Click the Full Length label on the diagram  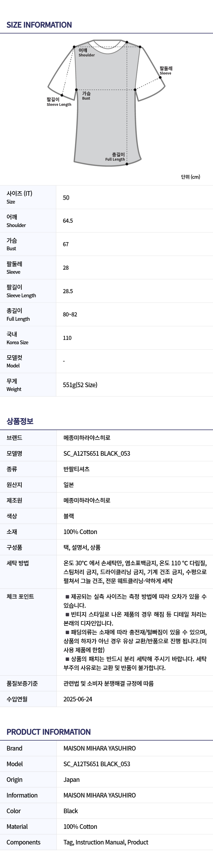[x=115, y=157]
